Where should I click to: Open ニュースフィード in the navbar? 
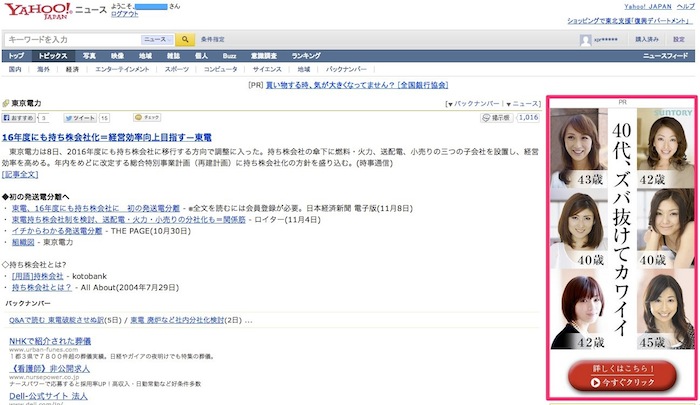[x=666, y=56]
